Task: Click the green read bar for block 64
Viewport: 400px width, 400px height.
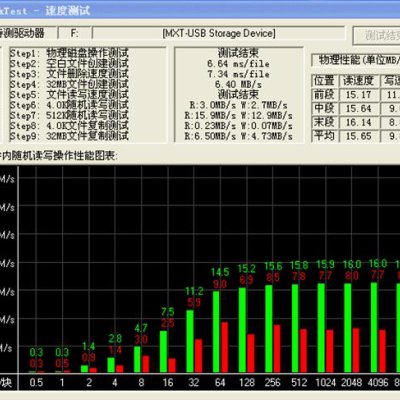Action: point(216,332)
